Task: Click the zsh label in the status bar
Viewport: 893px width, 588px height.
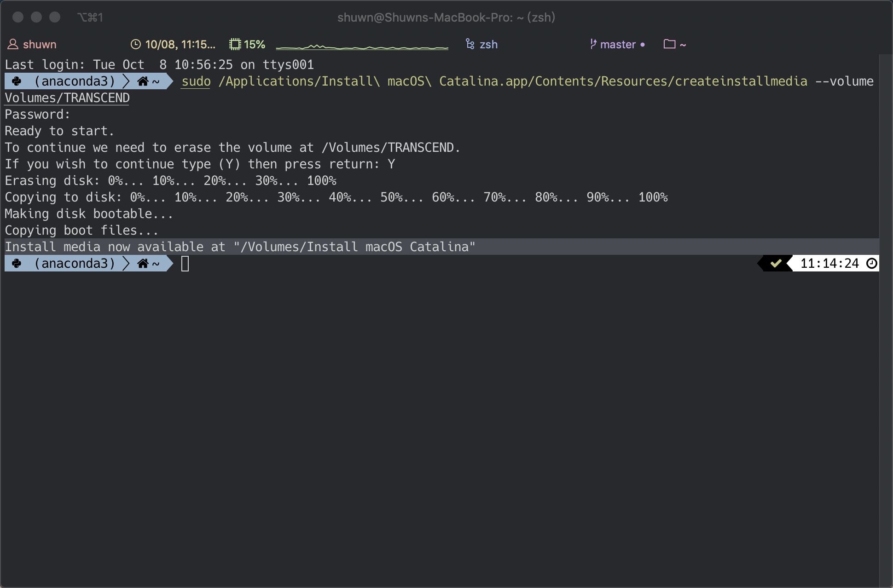Action: click(x=488, y=45)
